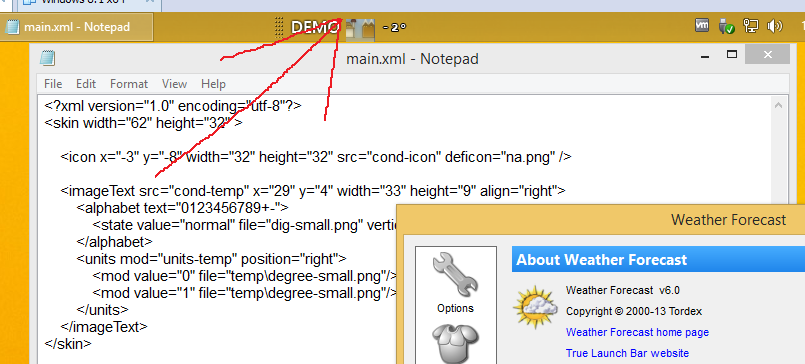This screenshot has height=364, width=805.
Task: Open the Edit menu in Notepad
Action: coord(86,84)
